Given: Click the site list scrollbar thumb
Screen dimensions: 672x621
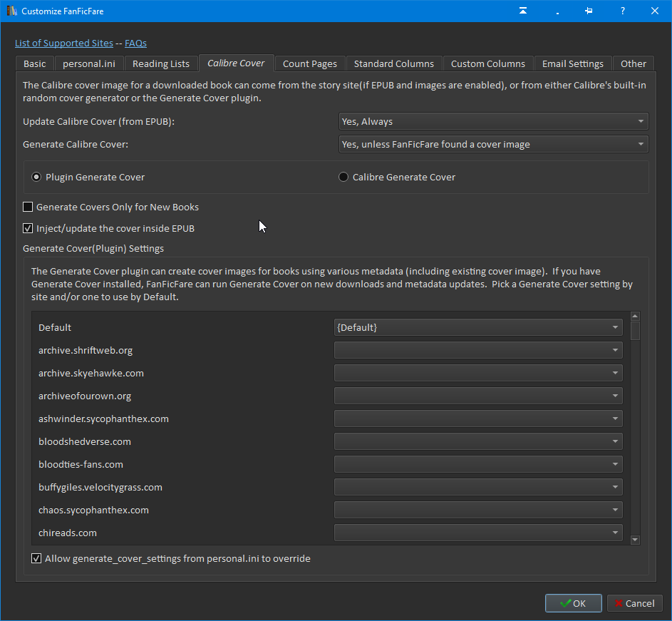Looking at the screenshot, I should pyautogui.click(x=635, y=331).
